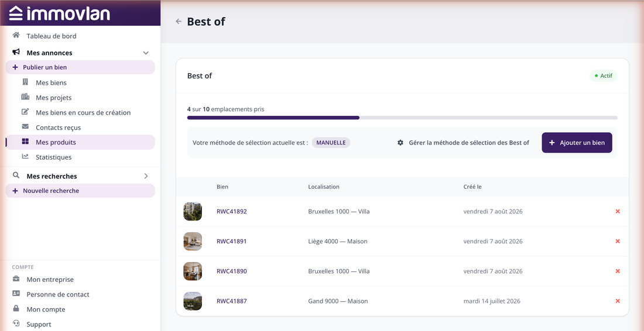Click the Mes recherches magnifier icon

point(16,175)
